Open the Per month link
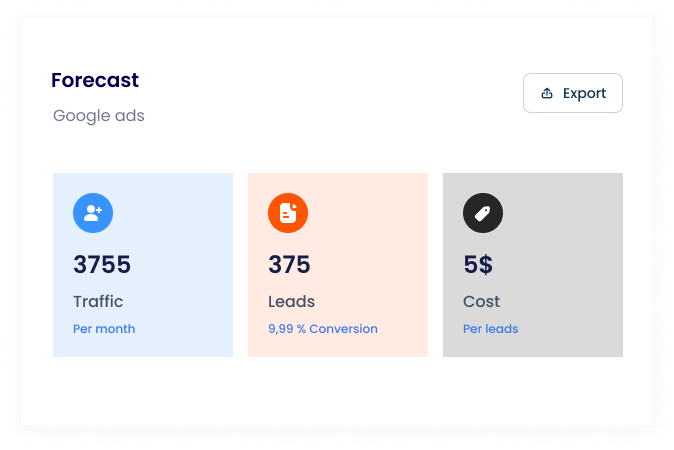The height and width of the screenshot is (450, 674). pyautogui.click(x=104, y=329)
